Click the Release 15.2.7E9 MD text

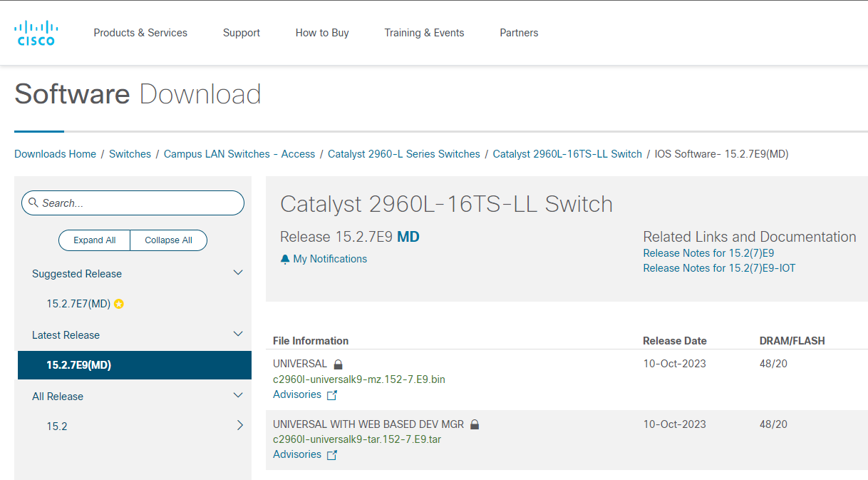click(x=350, y=237)
